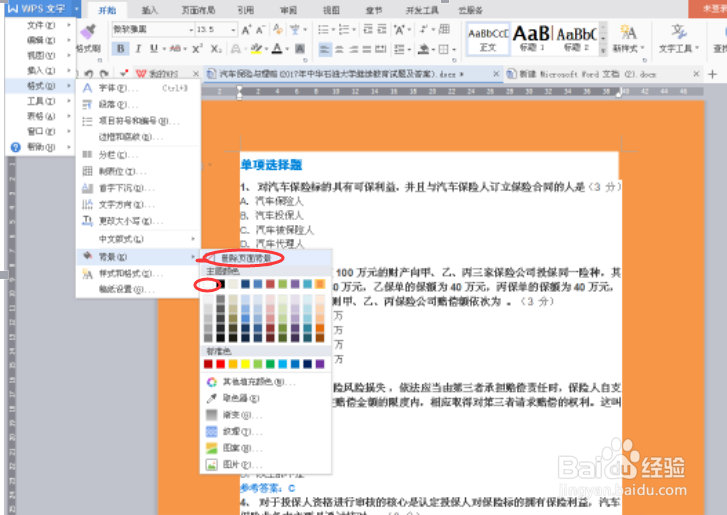Viewport: 727px width, 515px height.
Task: Select the 正文 body style thumbnail
Action: [488, 38]
